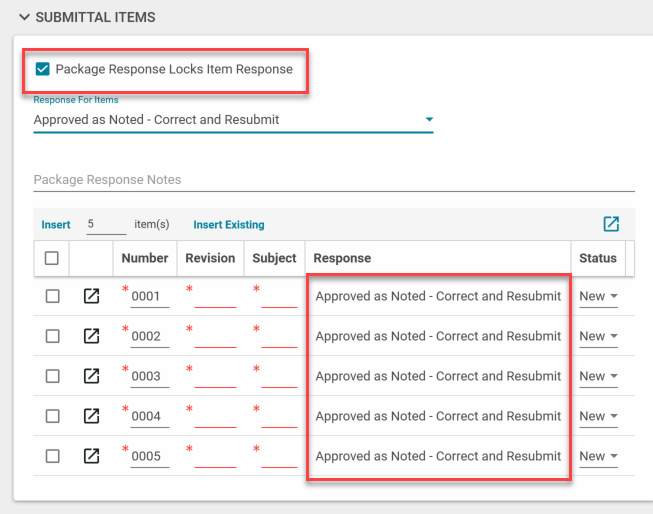Open the Response For Items dropdown

pos(233,120)
